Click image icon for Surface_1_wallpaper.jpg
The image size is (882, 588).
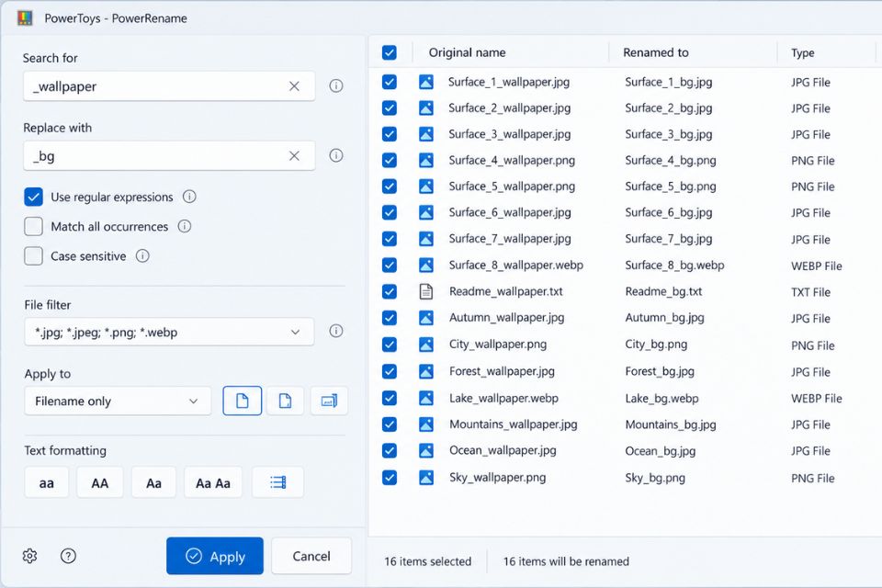(x=426, y=82)
